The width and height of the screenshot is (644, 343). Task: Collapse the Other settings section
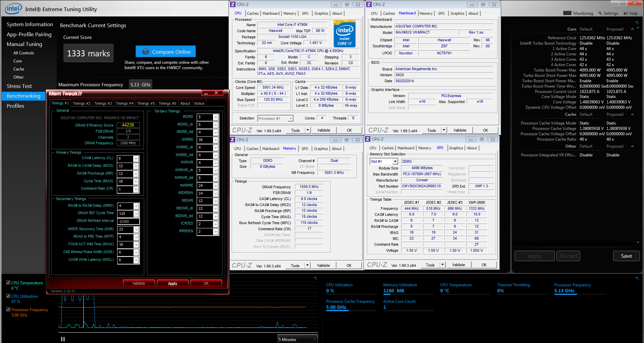pyautogui.click(x=632, y=146)
